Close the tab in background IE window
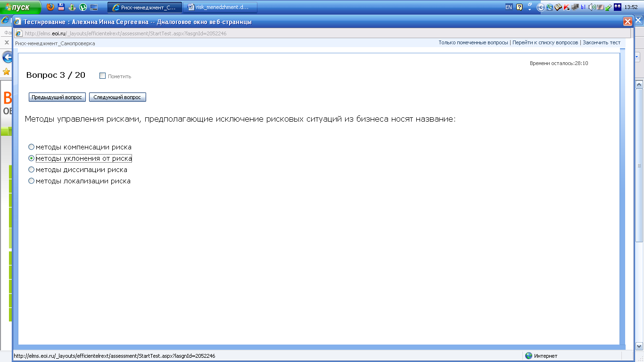644x362 pixels. tap(7, 42)
